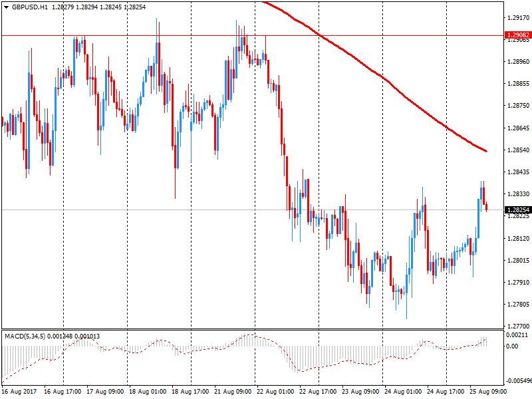Click the close value 1.28254 in the header
Screen dimensions: 532x399
tap(134, 7)
